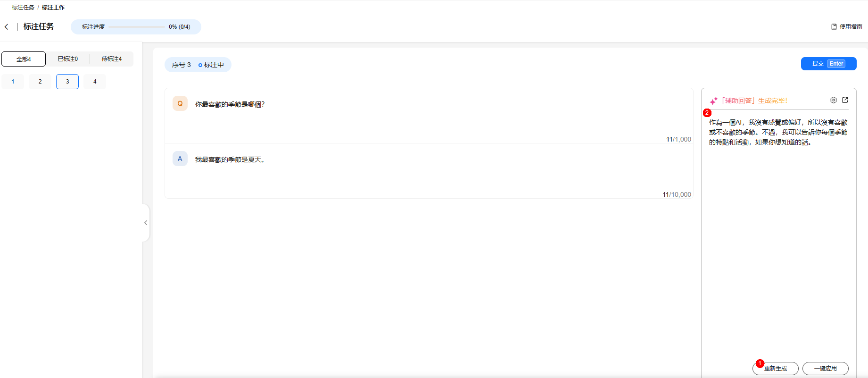The width and height of the screenshot is (868, 378).
Task: Click the 重新生成 regenerate button
Action: [x=776, y=369]
